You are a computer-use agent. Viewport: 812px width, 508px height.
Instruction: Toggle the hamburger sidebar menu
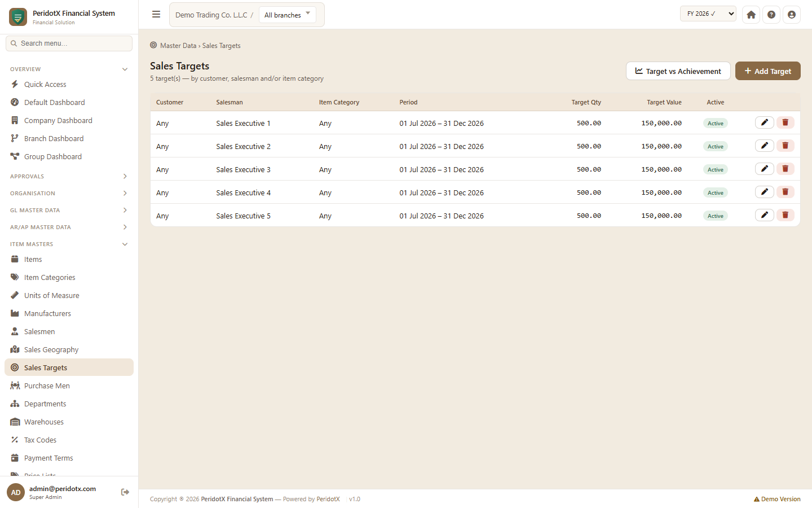(156, 15)
